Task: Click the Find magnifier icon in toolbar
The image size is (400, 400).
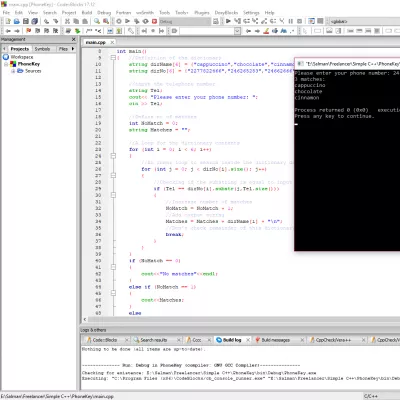Action: click(97, 21)
